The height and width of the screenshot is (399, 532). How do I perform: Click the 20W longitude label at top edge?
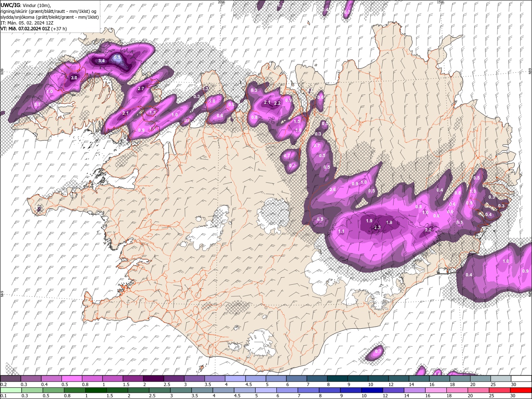(x=221, y=2)
